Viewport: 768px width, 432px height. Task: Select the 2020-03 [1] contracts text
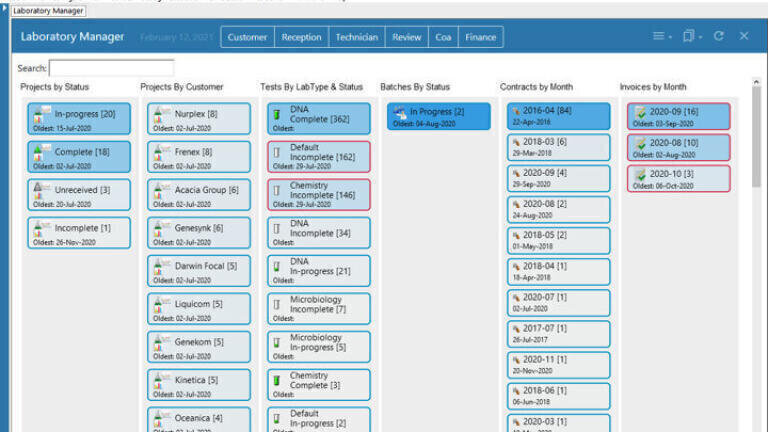point(545,422)
